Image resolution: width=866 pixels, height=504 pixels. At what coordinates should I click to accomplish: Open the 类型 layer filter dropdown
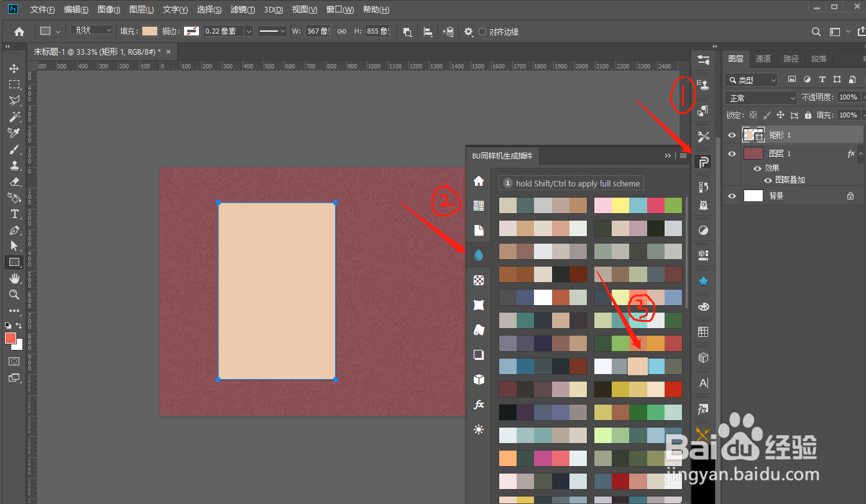752,80
